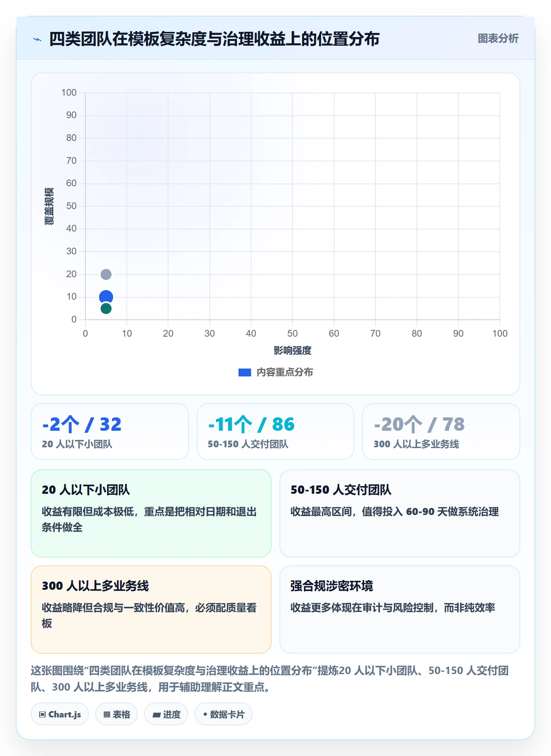
Task: Click the text 收益更多体现在审计与风险控制
Action: click(362, 608)
